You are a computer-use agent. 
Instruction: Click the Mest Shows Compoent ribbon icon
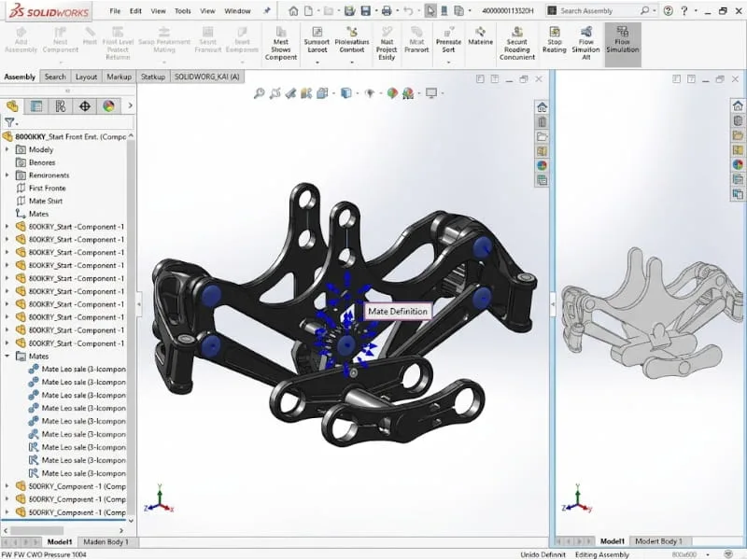(x=281, y=43)
